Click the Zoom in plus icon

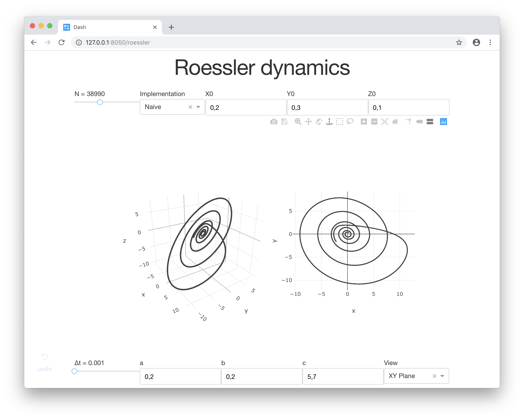364,122
